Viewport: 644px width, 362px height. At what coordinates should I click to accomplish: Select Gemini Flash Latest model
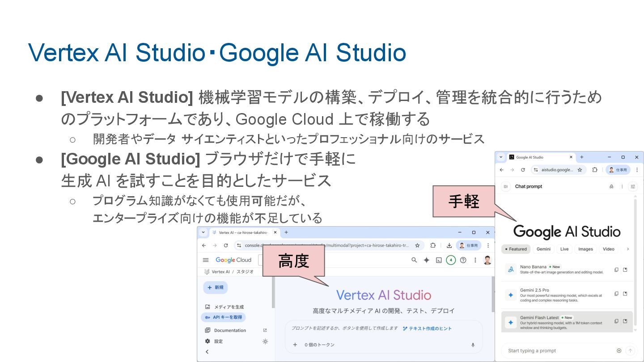[567, 322]
